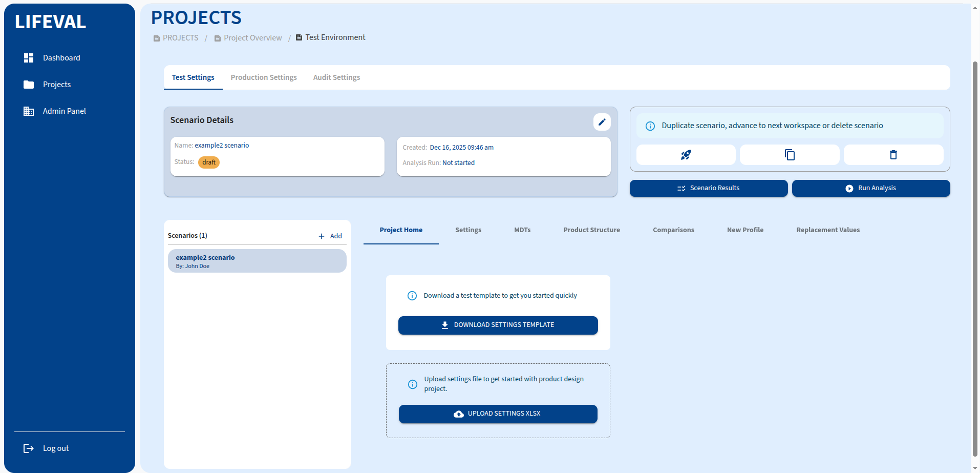Screen dimensions: 980x473
Task: Click the duplicate scenario copy icon
Action: point(790,155)
